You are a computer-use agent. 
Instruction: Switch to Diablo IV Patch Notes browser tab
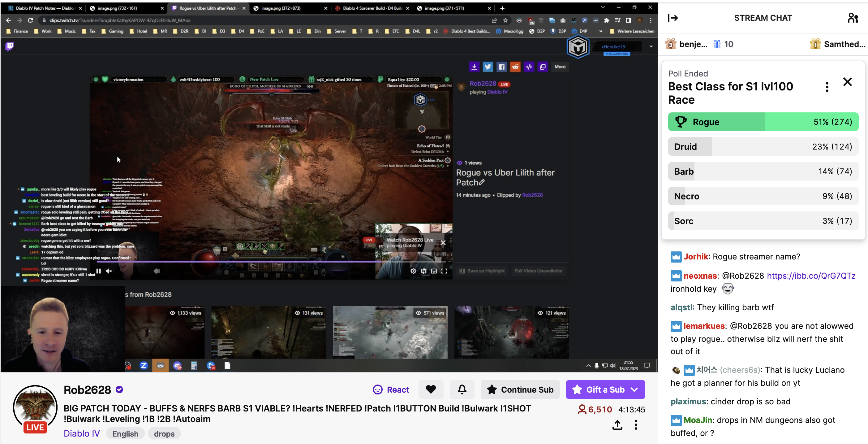click(x=45, y=8)
